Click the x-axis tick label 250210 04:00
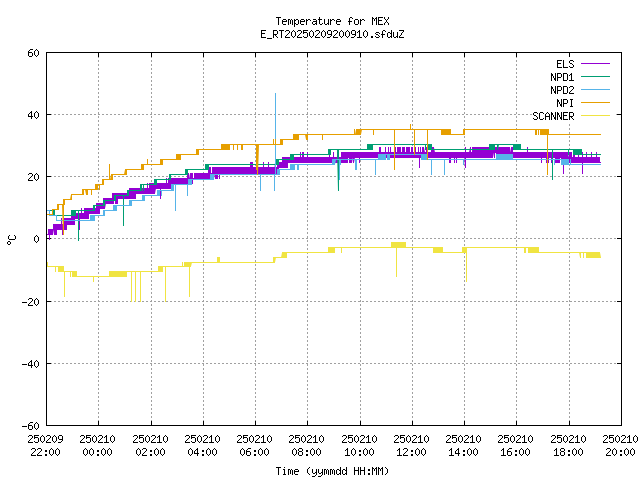 [x=202, y=446]
